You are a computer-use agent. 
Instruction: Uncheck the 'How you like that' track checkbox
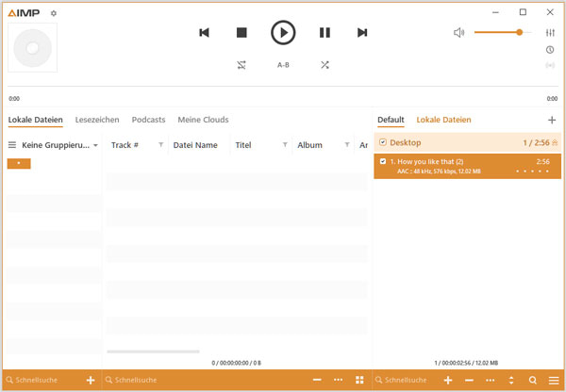(382, 162)
